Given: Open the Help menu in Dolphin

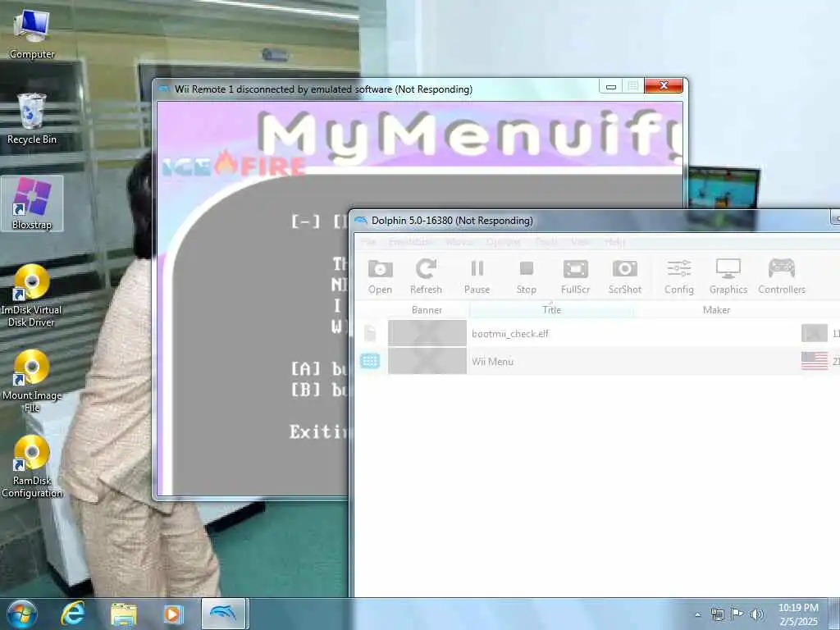Looking at the screenshot, I should pyautogui.click(x=614, y=242).
